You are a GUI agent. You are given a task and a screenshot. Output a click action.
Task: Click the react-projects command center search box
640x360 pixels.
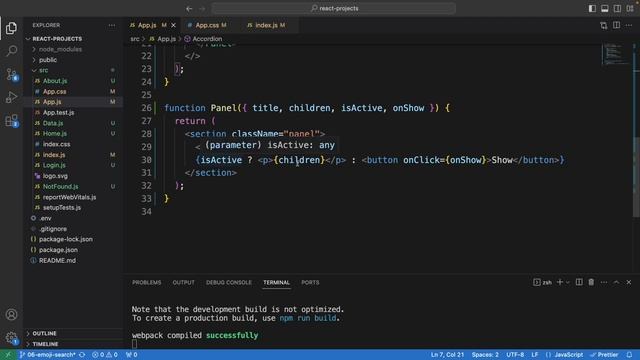pos(334,9)
